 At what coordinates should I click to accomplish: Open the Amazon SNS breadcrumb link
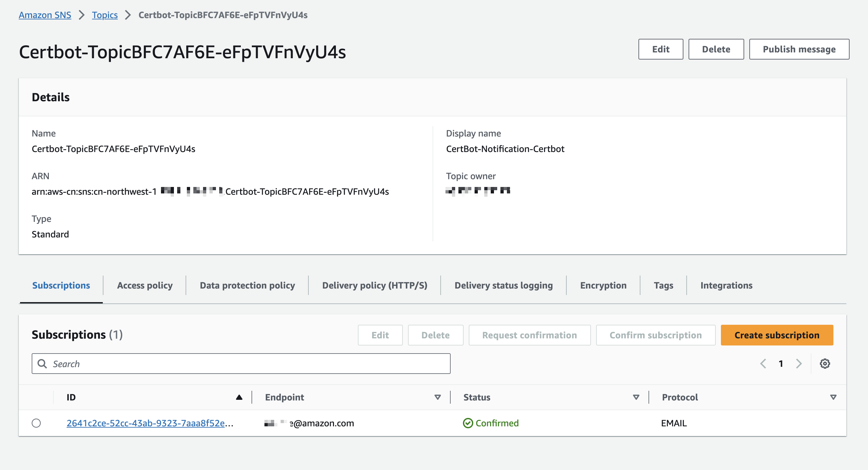pos(45,15)
